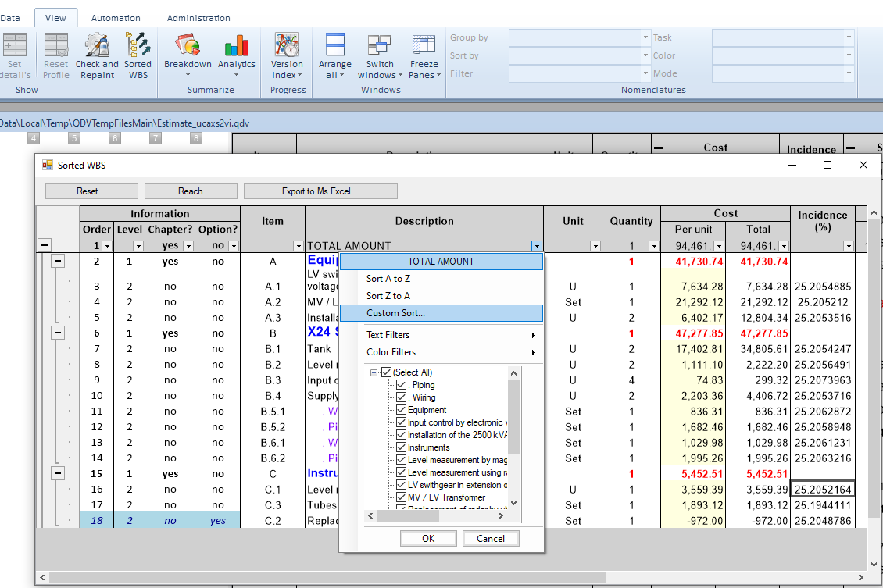Choose Custom Sort... from the menu
This screenshot has height=588, width=883.
pos(395,313)
